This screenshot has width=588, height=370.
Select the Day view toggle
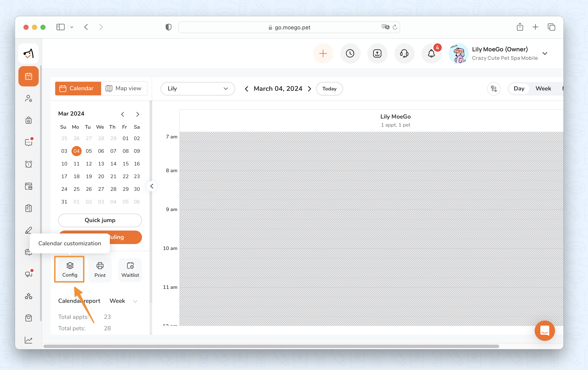(519, 89)
